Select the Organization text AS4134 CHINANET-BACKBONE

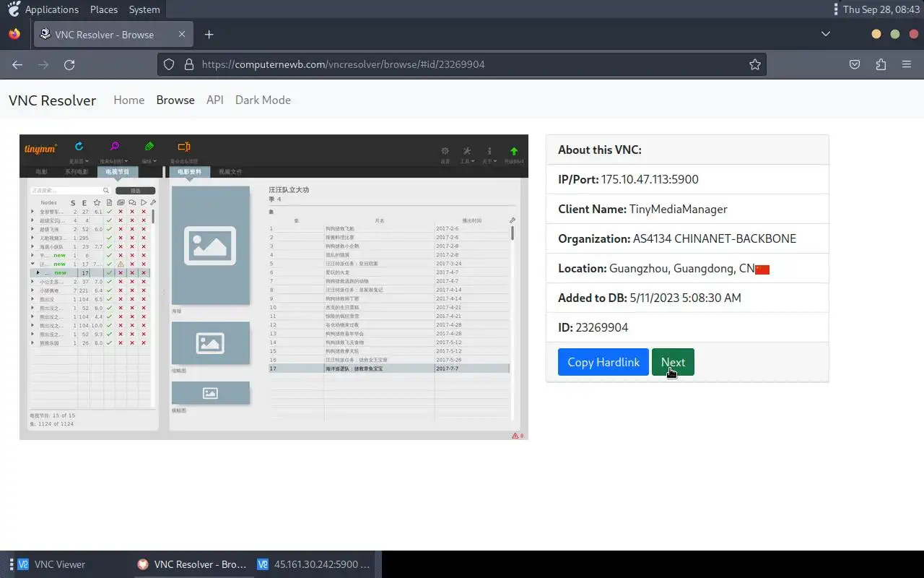715,238
